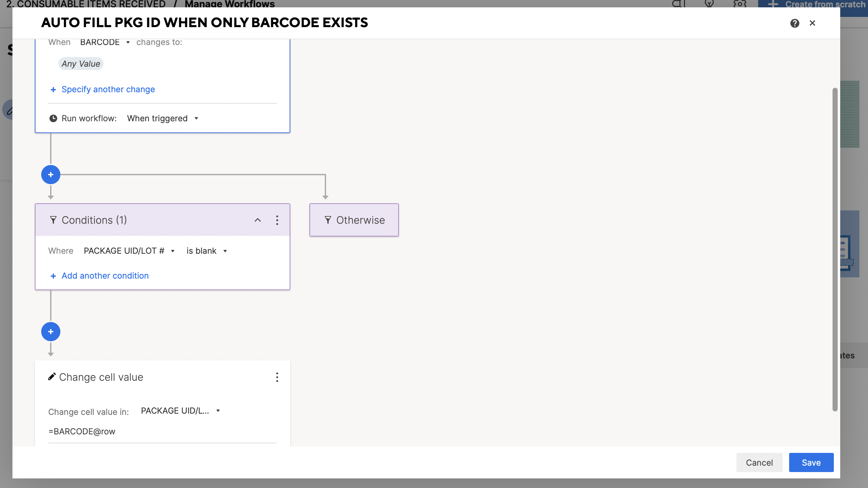Viewport: 868px width, 488px height.
Task: Open the kebab menu on Conditions block
Action: (x=277, y=220)
